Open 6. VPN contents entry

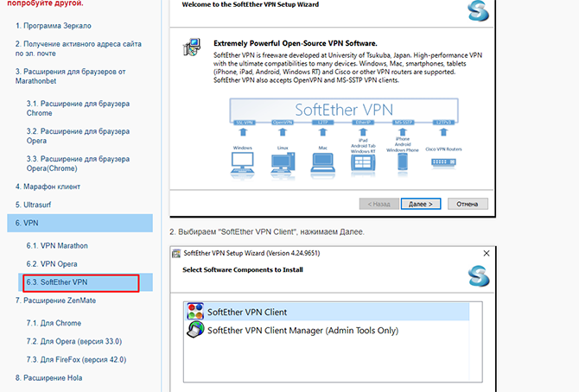(x=28, y=223)
